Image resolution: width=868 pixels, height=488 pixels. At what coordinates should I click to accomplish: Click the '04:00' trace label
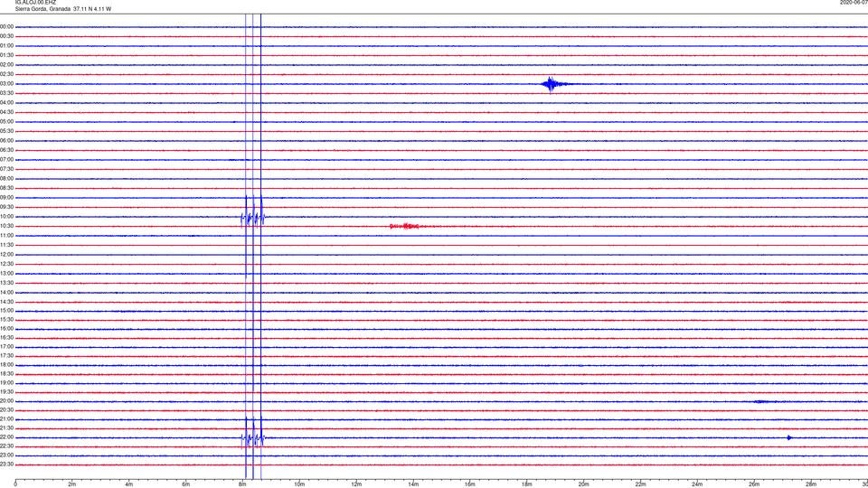pyautogui.click(x=7, y=102)
